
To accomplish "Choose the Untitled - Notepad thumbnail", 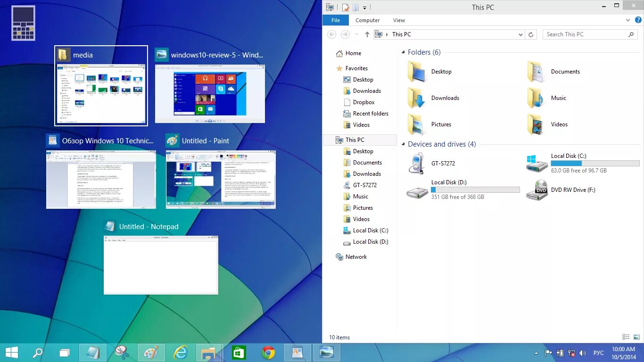I will point(161,265).
